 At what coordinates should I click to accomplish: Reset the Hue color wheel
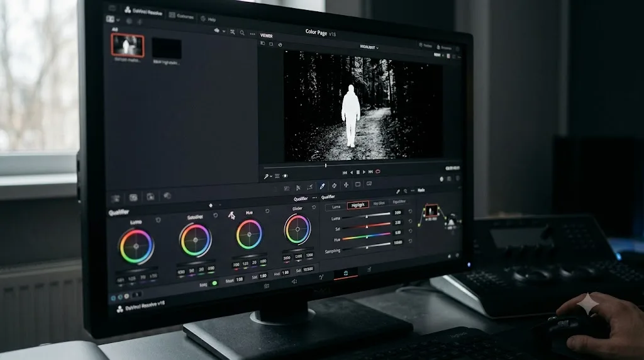(267, 211)
